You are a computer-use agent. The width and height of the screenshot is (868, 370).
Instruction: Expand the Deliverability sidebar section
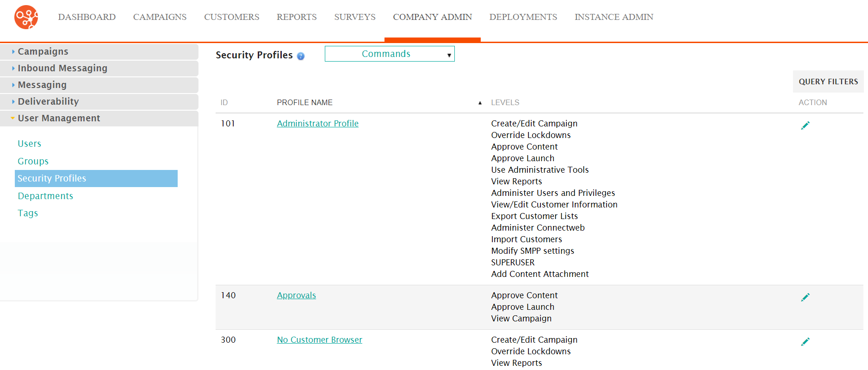coord(48,101)
